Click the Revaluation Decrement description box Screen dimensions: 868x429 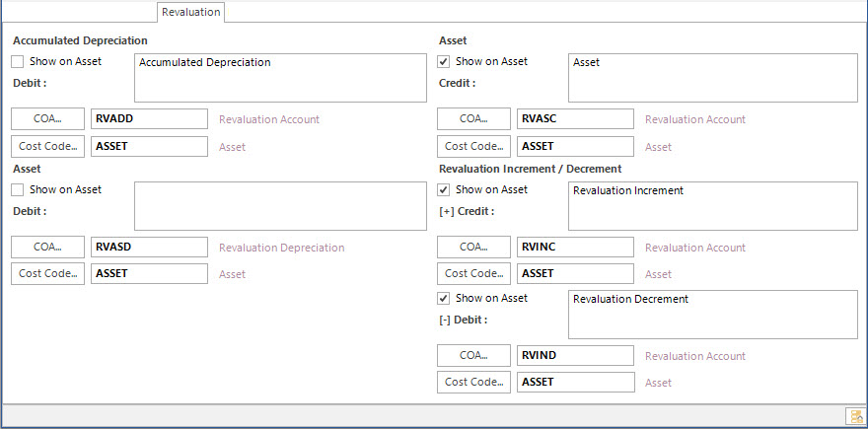713,315
